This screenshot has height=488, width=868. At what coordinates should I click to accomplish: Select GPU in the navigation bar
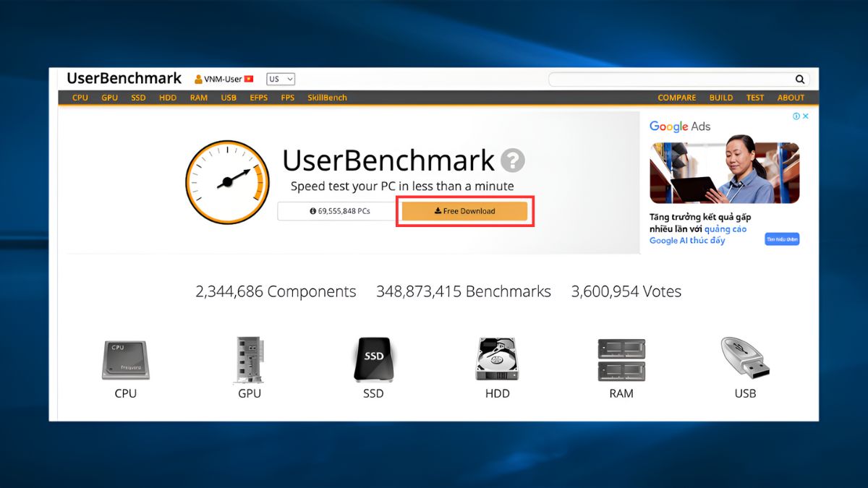tap(109, 98)
